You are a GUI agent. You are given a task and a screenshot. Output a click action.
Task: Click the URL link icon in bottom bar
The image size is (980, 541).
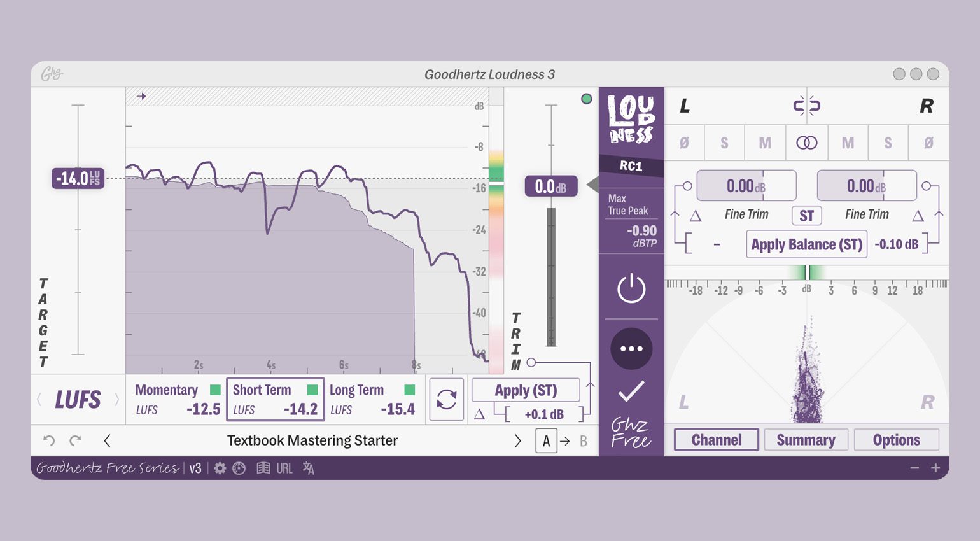pyautogui.click(x=284, y=468)
